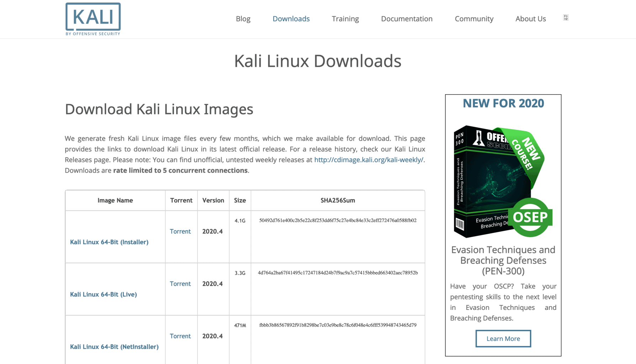Click the Learn More button
Viewport: 636px width, 364px height.
tap(503, 338)
